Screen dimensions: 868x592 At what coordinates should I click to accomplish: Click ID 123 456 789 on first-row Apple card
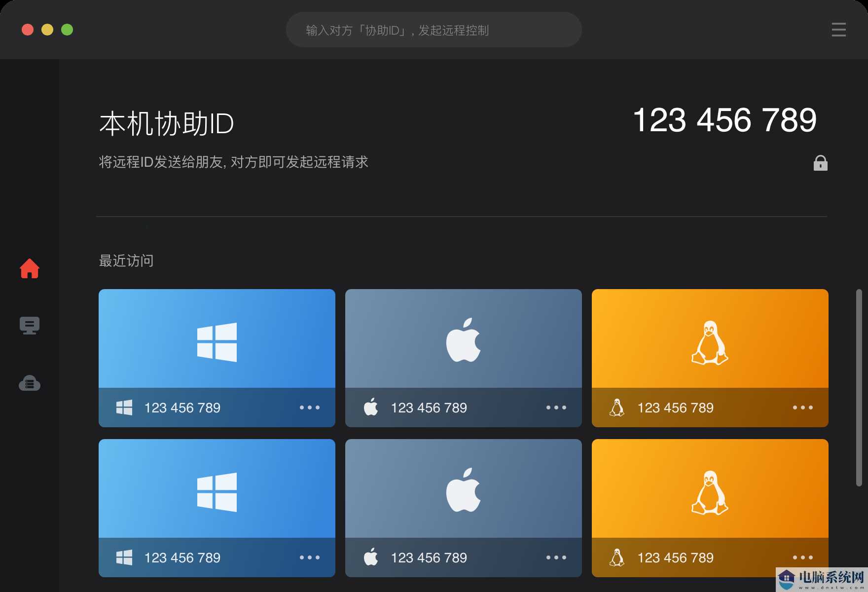click(429, 408)
